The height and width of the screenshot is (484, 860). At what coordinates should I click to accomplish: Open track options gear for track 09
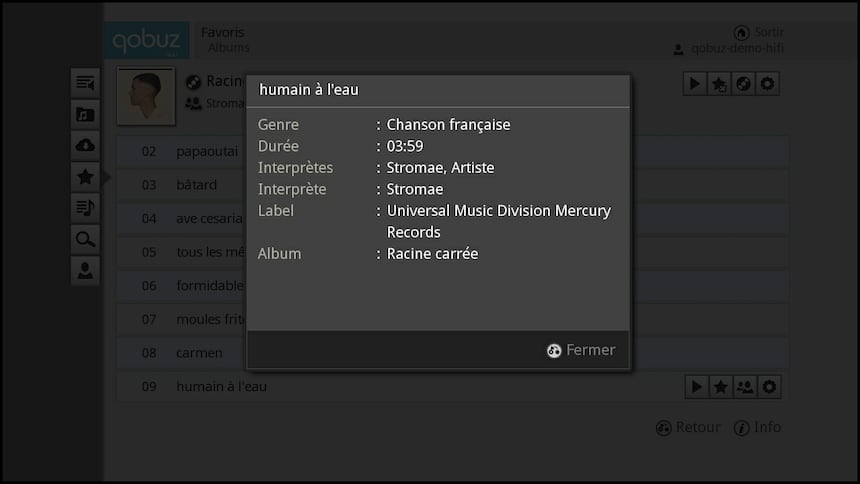pos(769,387)
